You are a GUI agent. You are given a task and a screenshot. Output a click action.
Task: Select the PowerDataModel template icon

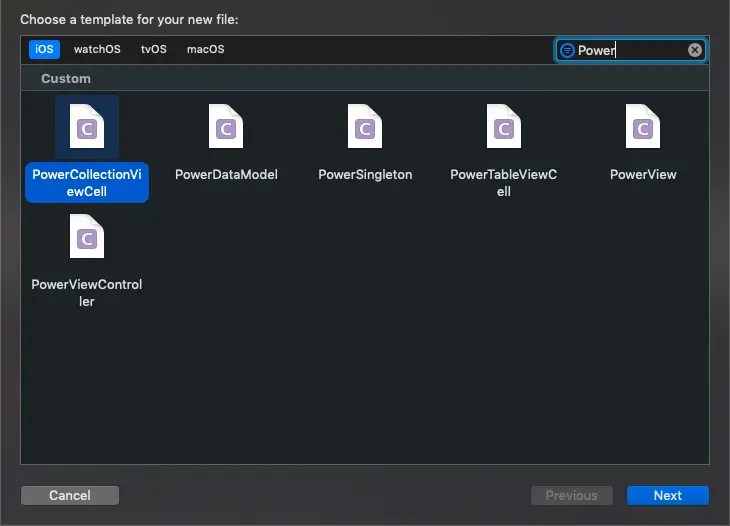click(x=226, y=126)
